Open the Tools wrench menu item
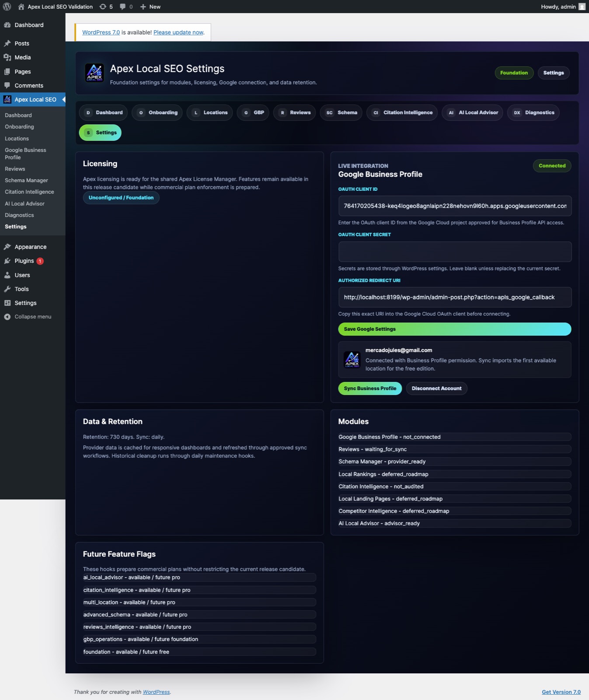589x700 pixels. [21, 289]
